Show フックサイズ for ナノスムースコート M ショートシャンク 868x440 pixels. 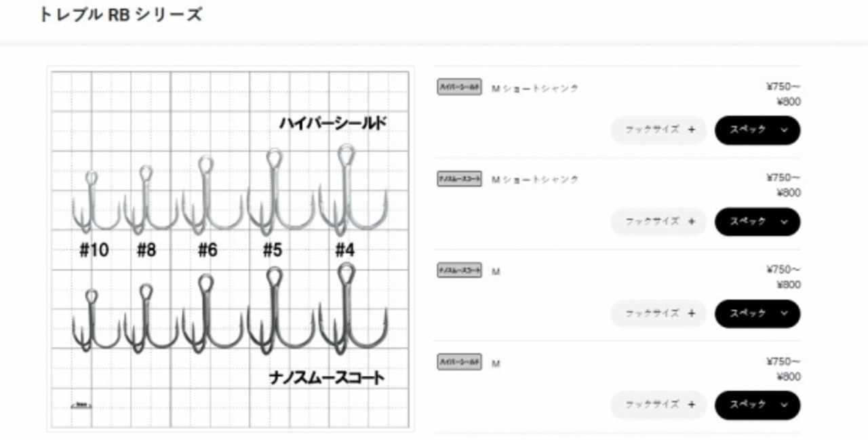658,222
